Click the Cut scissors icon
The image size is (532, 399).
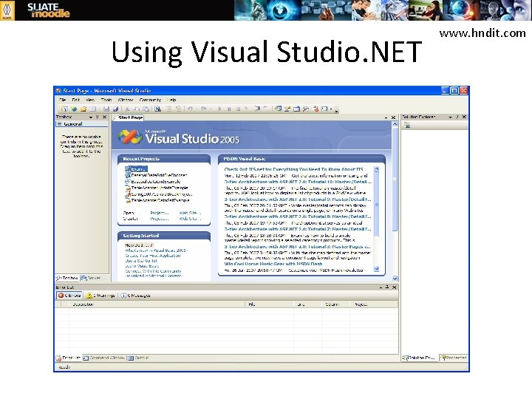(128, 109)
